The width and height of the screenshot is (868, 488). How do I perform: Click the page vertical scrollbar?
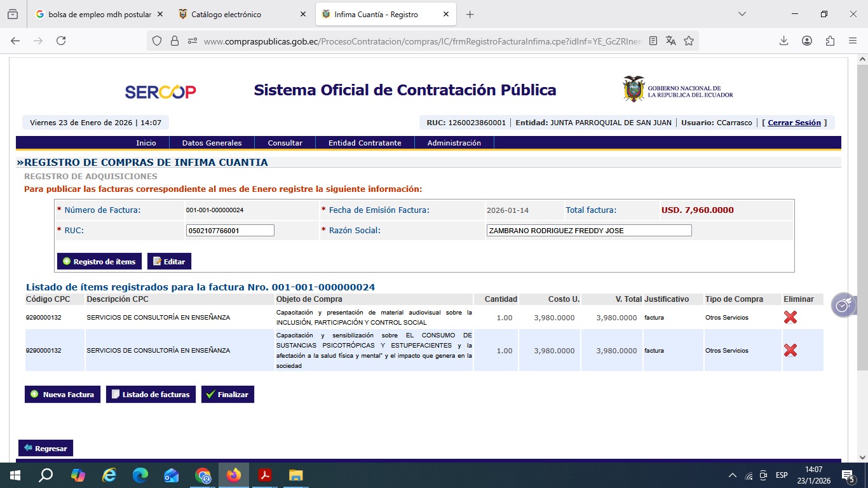pos(862,254)
